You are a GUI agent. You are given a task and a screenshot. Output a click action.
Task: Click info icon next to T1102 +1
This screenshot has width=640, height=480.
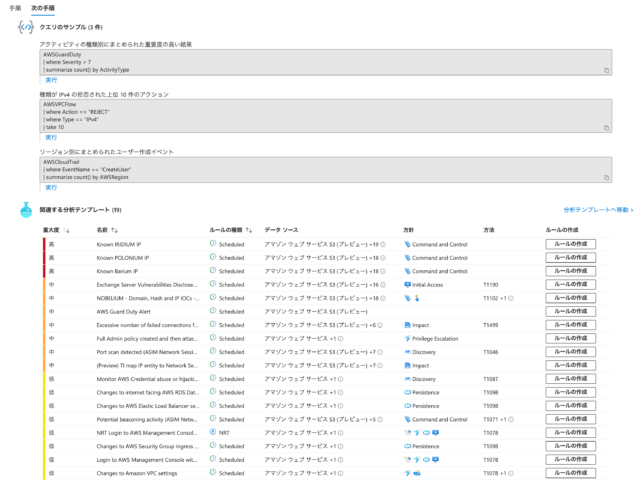[x=511, y=298]
